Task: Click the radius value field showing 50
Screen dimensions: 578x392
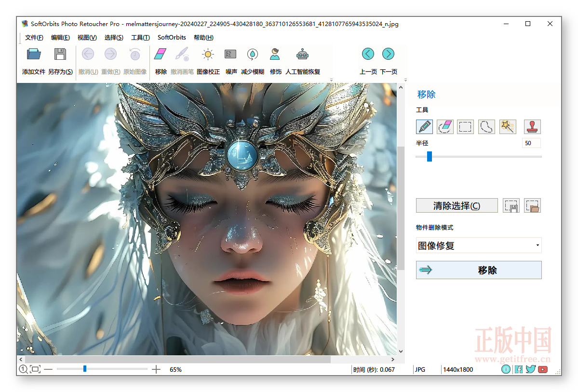Action: [x=531, y=143]
